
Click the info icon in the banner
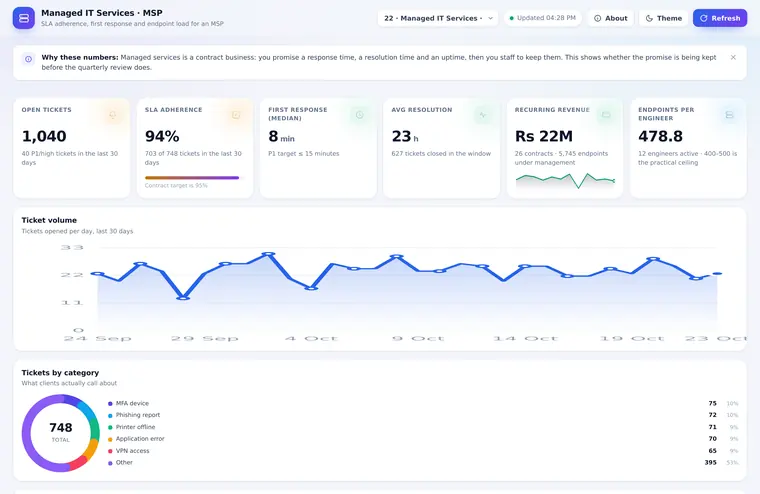click(29, 59)
